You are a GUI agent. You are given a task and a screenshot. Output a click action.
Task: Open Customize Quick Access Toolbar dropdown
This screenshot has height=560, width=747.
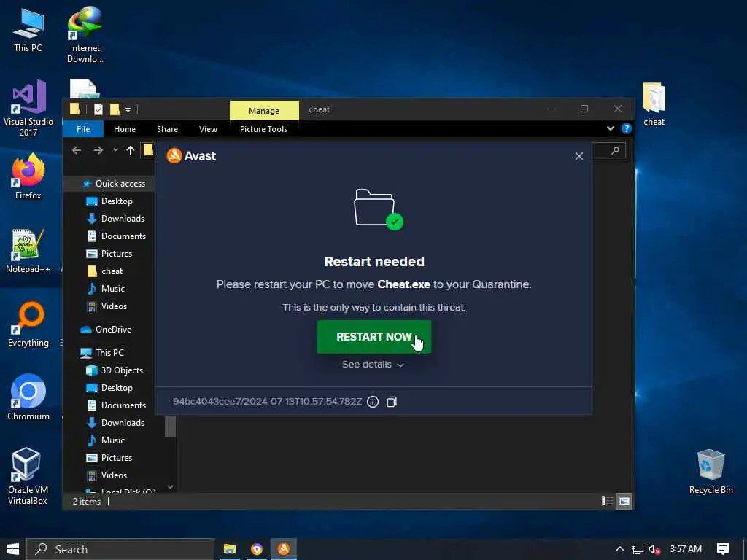[x=128, y=110]
